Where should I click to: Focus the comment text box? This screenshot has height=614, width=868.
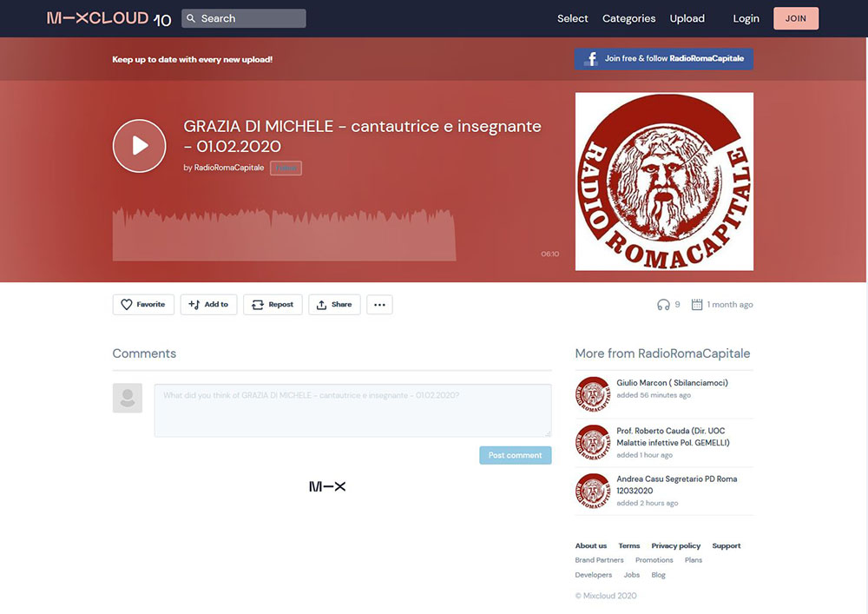point(352,410)
